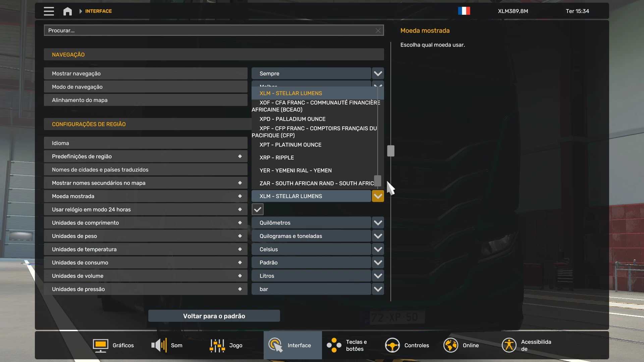The width and height of the screenshot is (644, 362).
Task: Click the home icon in breadcrumb
Action: [67, 11]
